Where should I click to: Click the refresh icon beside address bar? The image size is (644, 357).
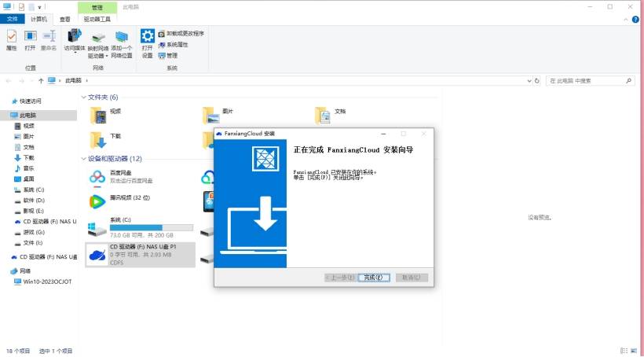coord(536,80)
